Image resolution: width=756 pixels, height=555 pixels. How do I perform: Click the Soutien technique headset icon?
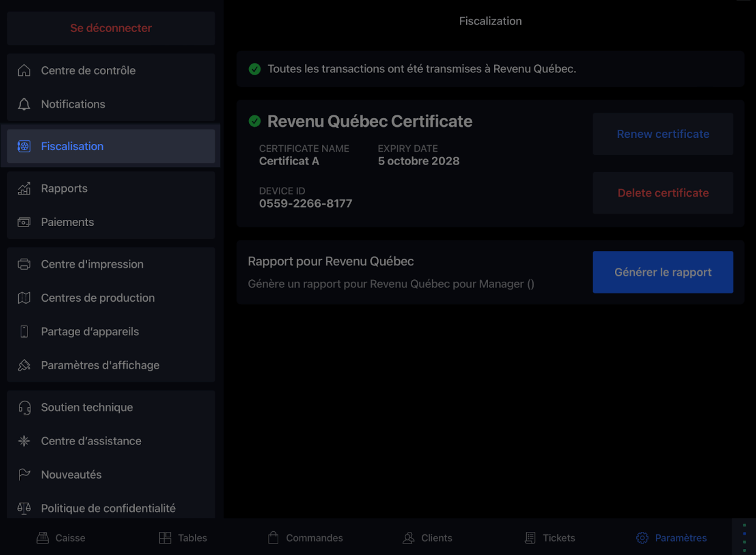24,407
